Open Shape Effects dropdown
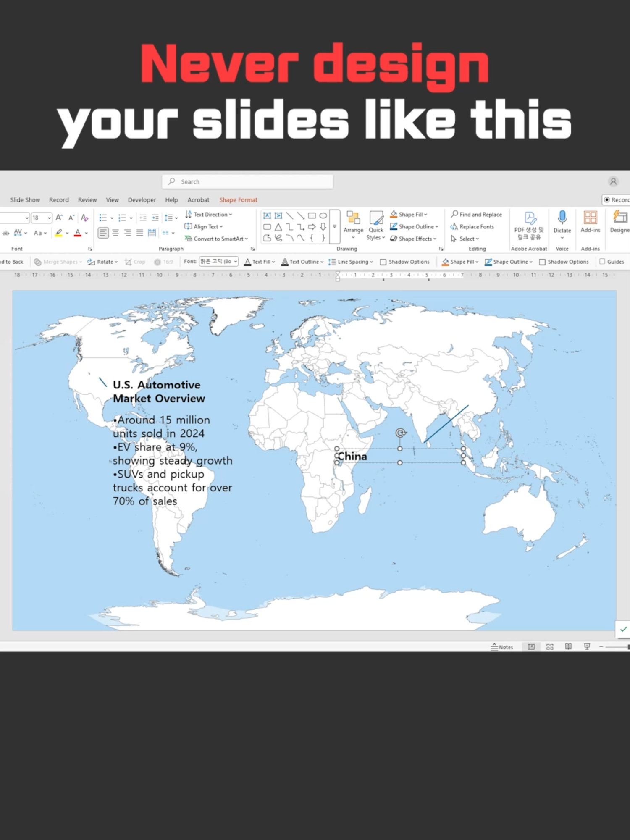This screenshot has height=840, width=630. click(413, 239)
